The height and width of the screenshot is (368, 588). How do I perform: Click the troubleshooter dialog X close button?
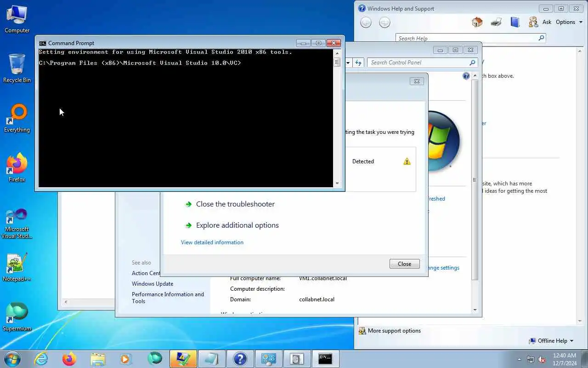(x=417, y=81)
